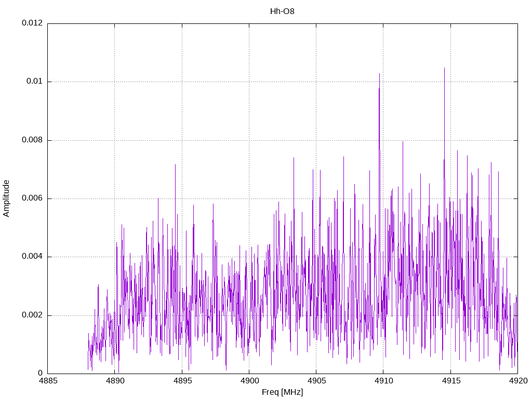Click the 0.002 y-axis tick label

tap(32, 315)
